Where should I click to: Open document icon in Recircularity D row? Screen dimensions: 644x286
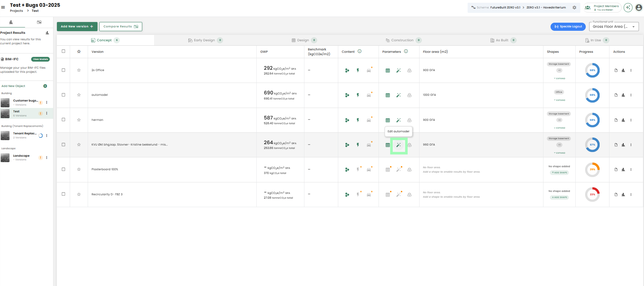(616, 195)
